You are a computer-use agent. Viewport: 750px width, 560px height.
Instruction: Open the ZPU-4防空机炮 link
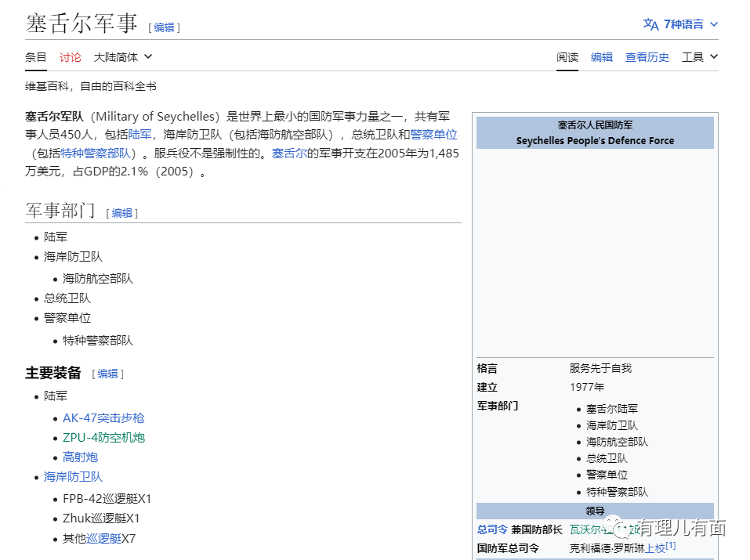point(103,437)
